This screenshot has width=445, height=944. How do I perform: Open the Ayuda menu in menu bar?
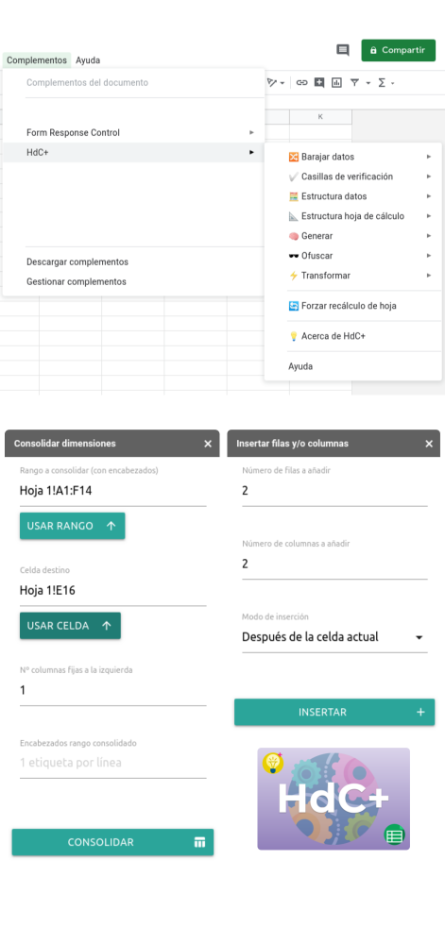88,60
